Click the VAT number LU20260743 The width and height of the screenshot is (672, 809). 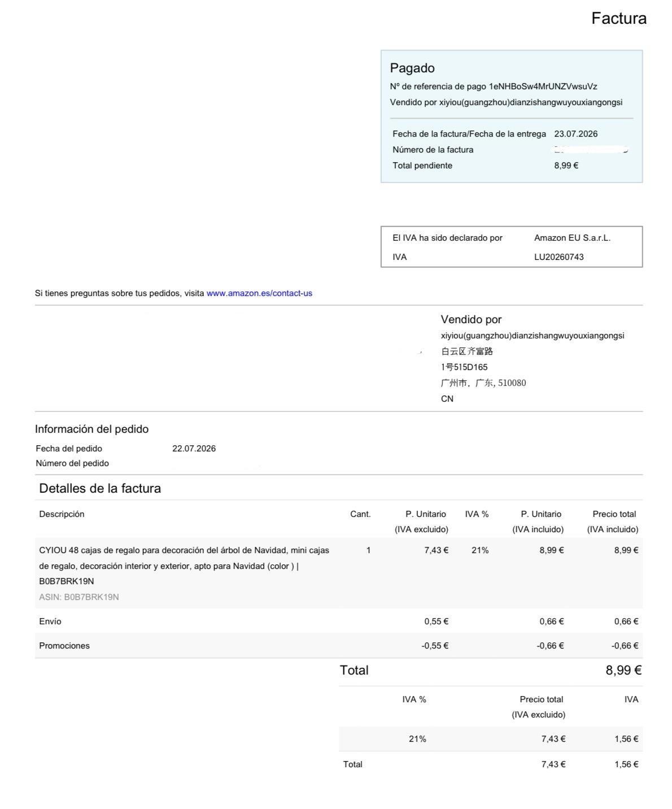pyautogui.click(x=559, y=257)
